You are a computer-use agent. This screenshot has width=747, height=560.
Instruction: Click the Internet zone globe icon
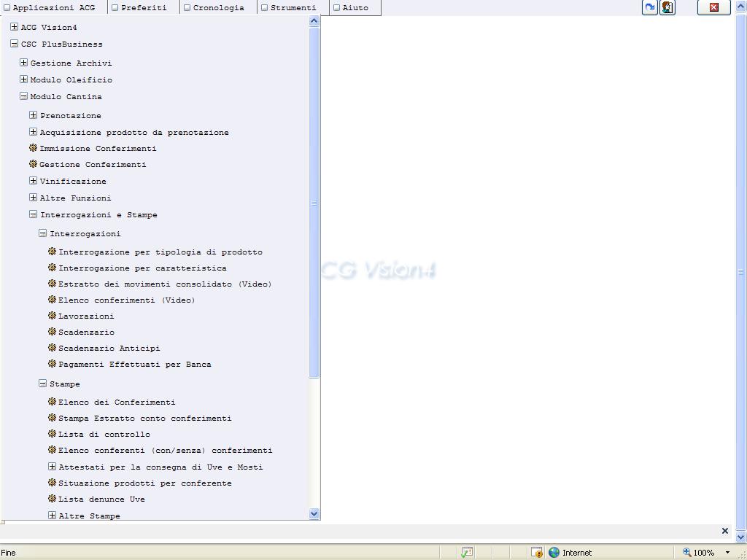[554, 553]
